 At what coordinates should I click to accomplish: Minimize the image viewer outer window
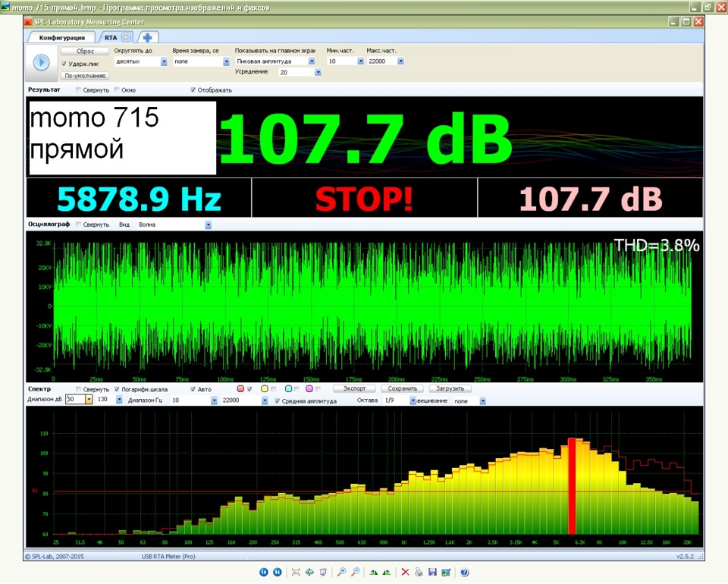(x=695, y=7)
